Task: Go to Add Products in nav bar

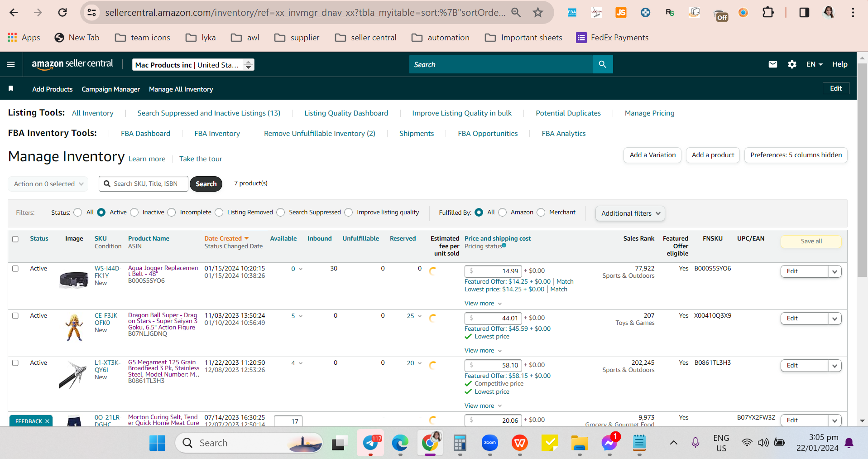Action: pyautogui.click(x=53, y=89)
